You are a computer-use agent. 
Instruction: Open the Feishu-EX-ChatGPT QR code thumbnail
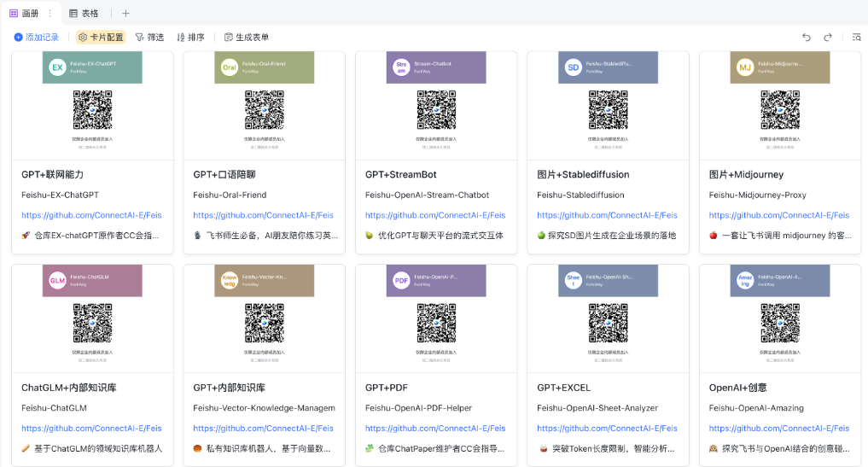(x=92, y=110)
